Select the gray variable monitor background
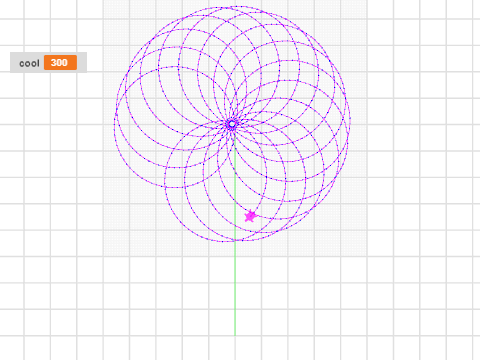This screenshot has width=480, height=360. (x=48, y=62)
